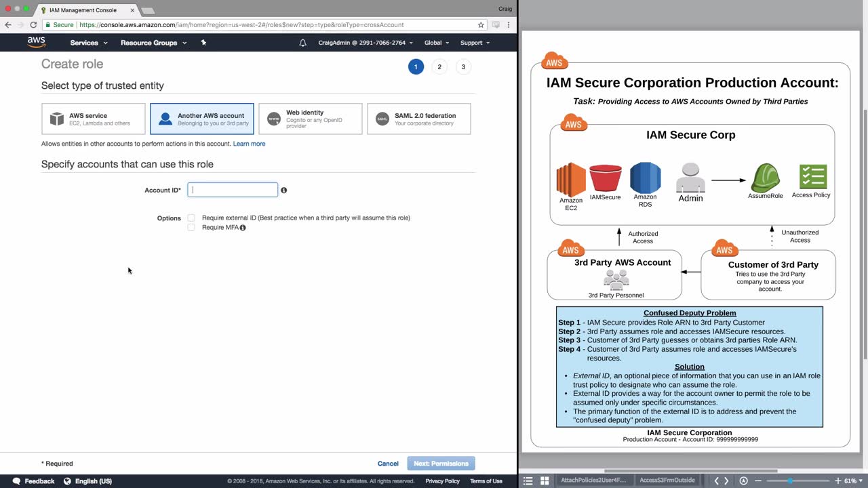Open the notifications bell
This screenshot has width=868, height=488.
[x=303, y=43]
